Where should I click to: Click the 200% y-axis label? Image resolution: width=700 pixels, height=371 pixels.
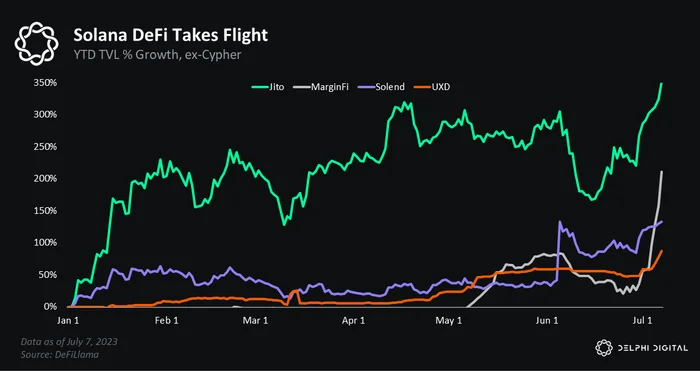46,179
